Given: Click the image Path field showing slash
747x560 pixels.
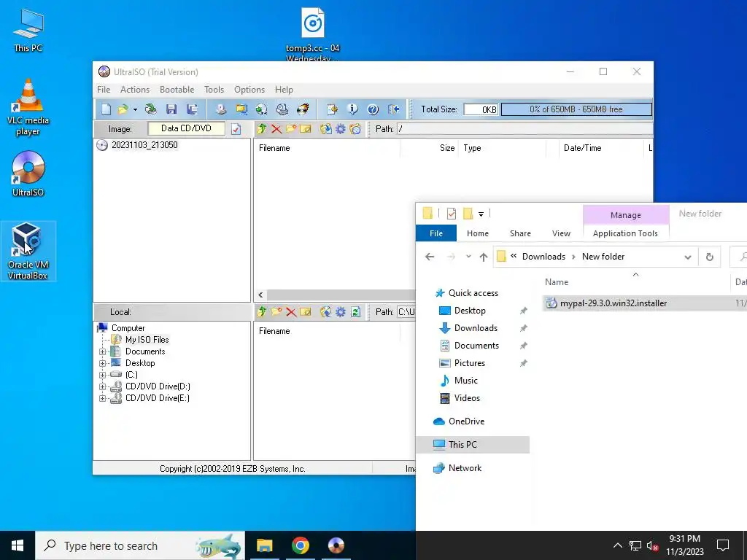Looking at the screenshot, I should (x=525, y=129).
